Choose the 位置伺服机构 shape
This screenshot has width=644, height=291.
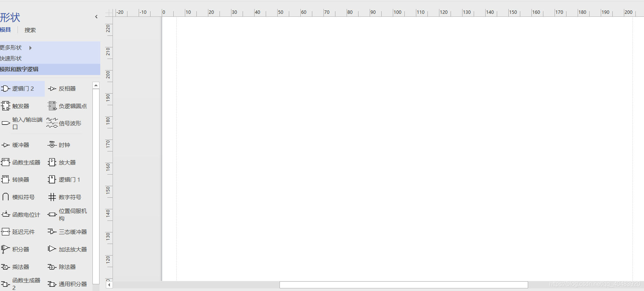(67, 215)
